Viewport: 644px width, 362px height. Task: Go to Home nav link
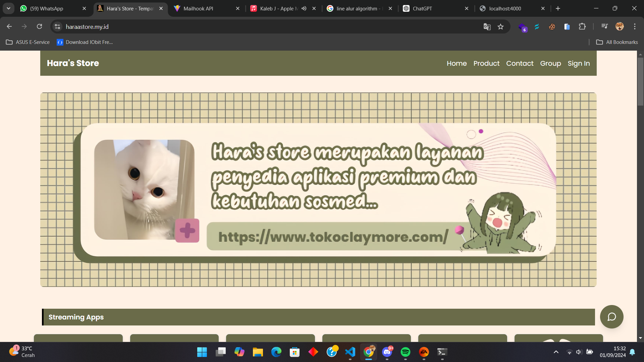point(457,63)
